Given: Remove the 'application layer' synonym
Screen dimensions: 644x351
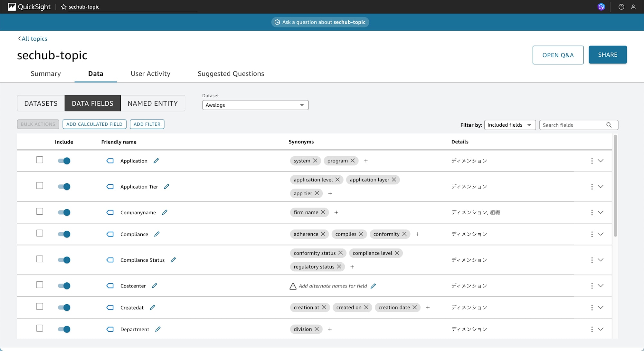Looking at the screenshot, I should click(394, 180).
